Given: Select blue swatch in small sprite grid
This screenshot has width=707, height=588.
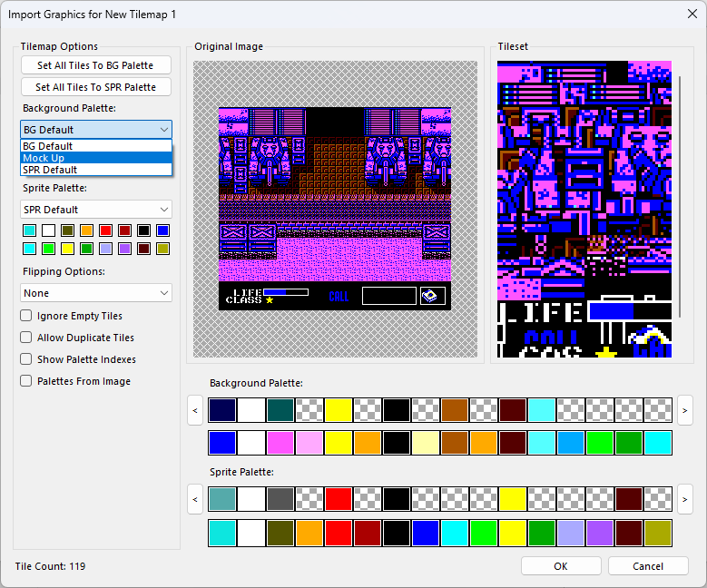Looking at the screenshot, I should [x=162, y=230].
